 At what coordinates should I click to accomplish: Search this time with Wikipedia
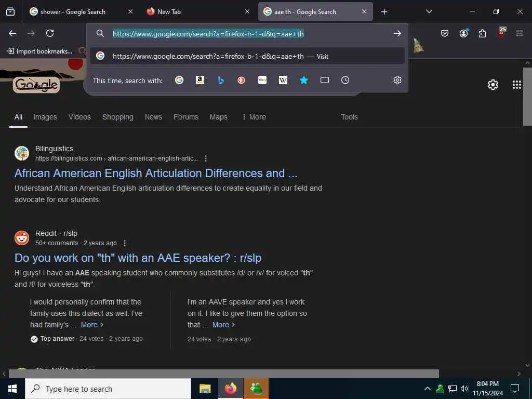(283, 80)
